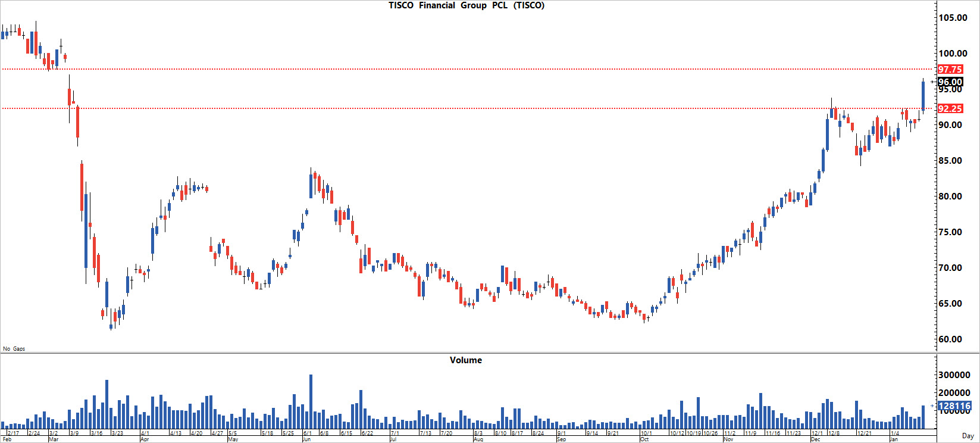Select the 85.00 price axis label
The height and width of the screenshot is (443, 980).
point(950,161)
